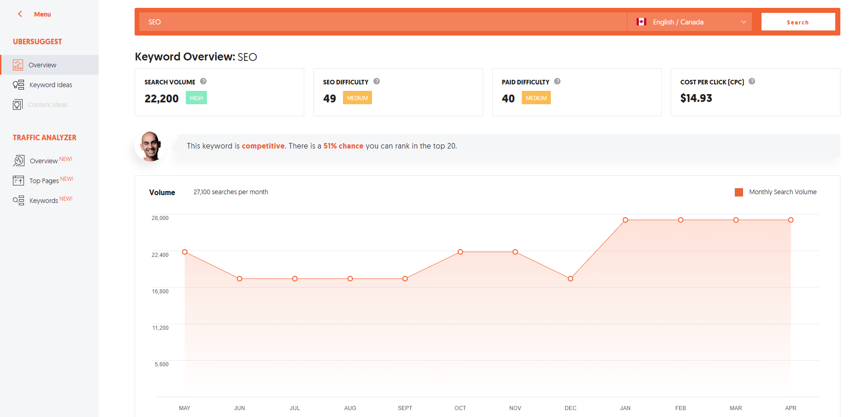Select the Overview chart icon in Ubersuggest

click(x=18, y=65)
